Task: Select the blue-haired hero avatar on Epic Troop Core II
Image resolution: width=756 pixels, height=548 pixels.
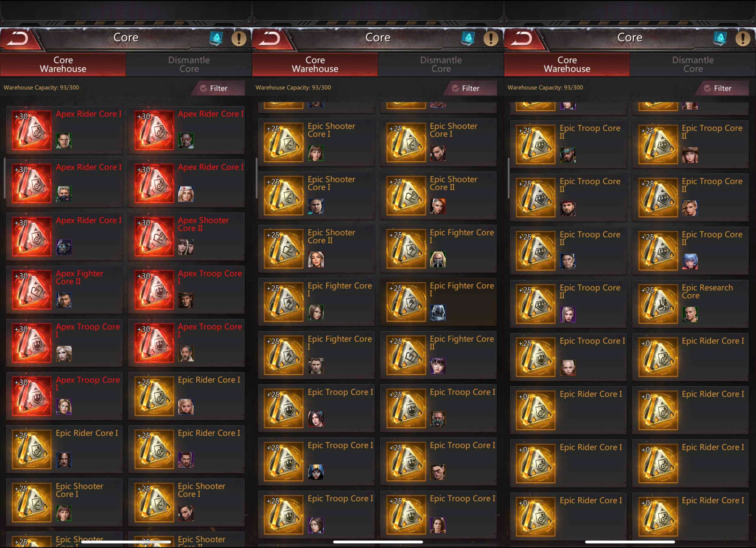Action: coord(690,261)
